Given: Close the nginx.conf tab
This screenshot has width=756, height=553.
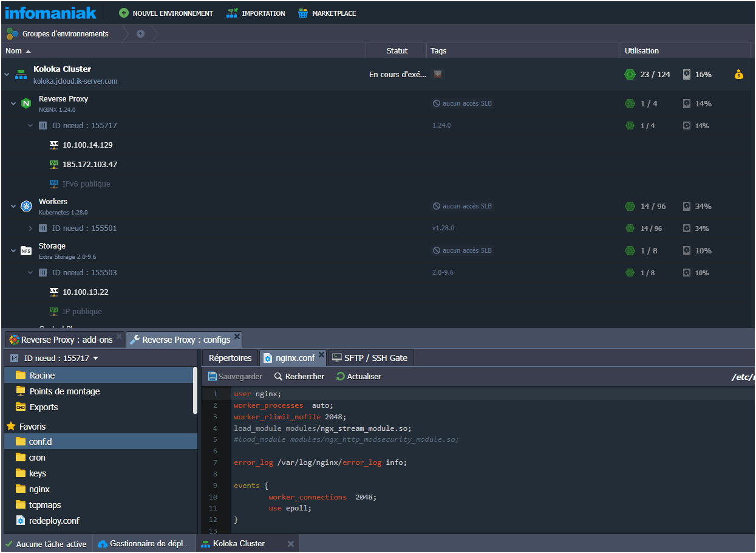Looking at the screenshot, I should 322,354.
